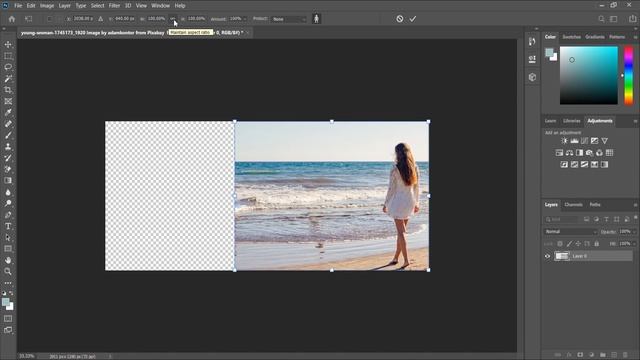This screenshot has width=640, height=360.
Task: Open the Fill dropdown arrow
Action: click(x=634, y=244)
